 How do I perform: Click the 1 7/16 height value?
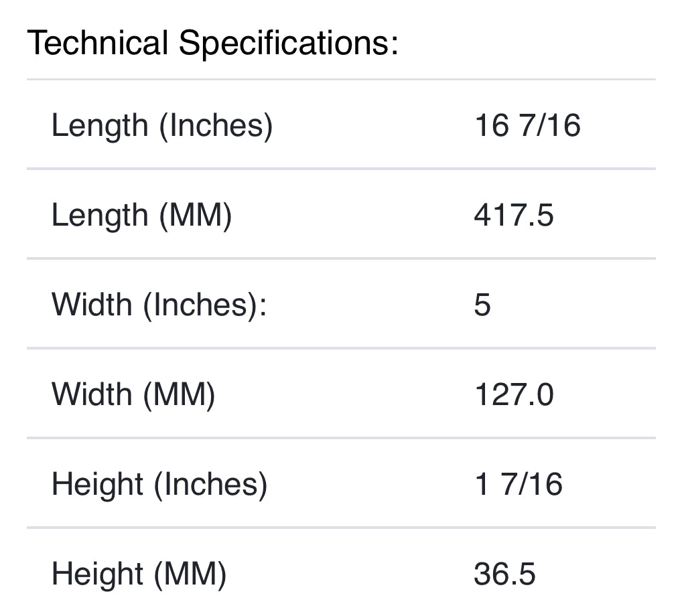tap(519, 484)
